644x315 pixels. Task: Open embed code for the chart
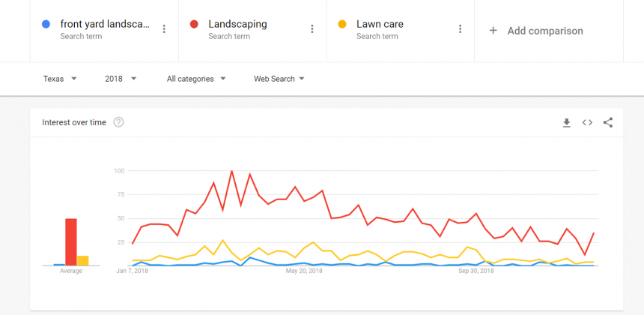point(587,123)
